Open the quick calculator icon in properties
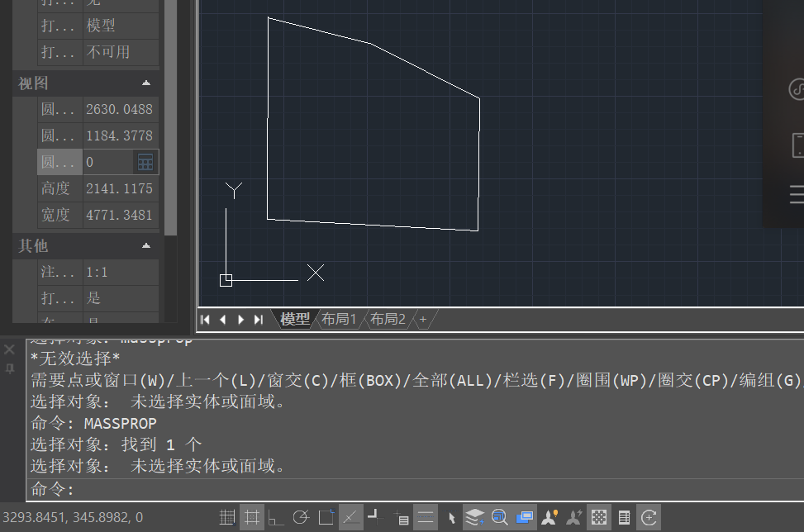 (x=145, y=162)
